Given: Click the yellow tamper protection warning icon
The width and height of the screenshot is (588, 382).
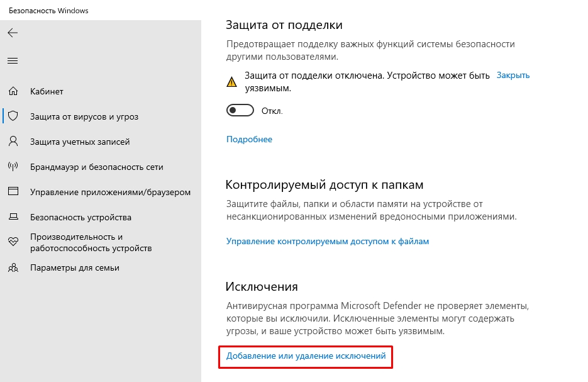Looking at the screenshot, I should pos(232,81).
